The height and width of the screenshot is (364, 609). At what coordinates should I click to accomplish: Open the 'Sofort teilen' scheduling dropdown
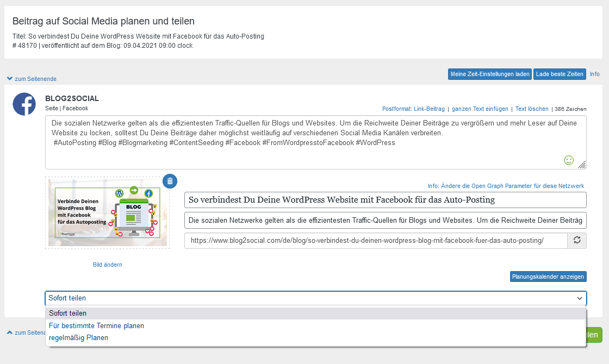(316, 298)
